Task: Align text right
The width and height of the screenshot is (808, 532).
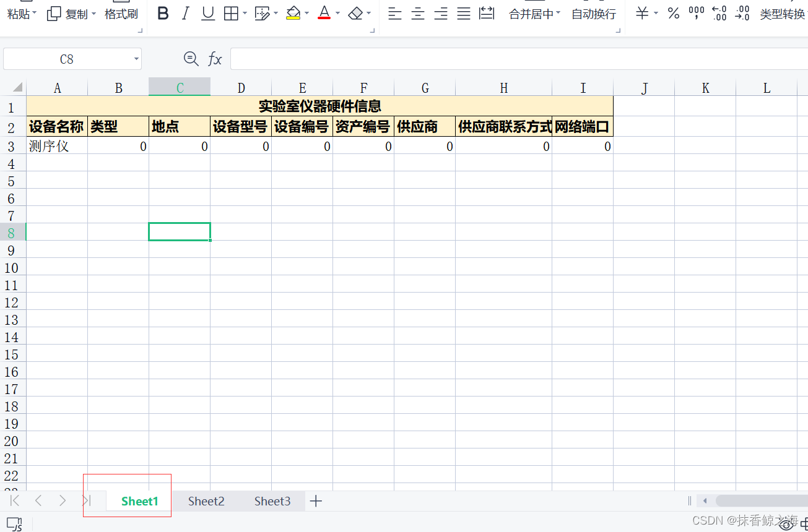Action: [441, 14]
